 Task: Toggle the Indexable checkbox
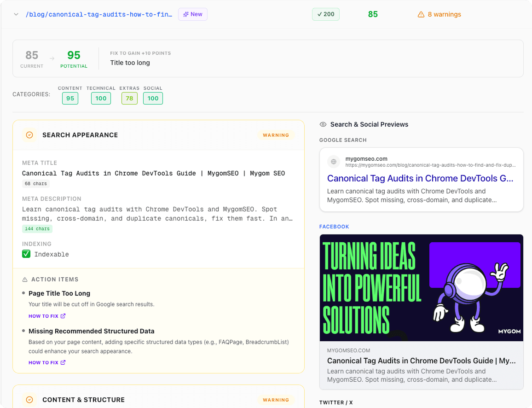(x=26, y=254)
